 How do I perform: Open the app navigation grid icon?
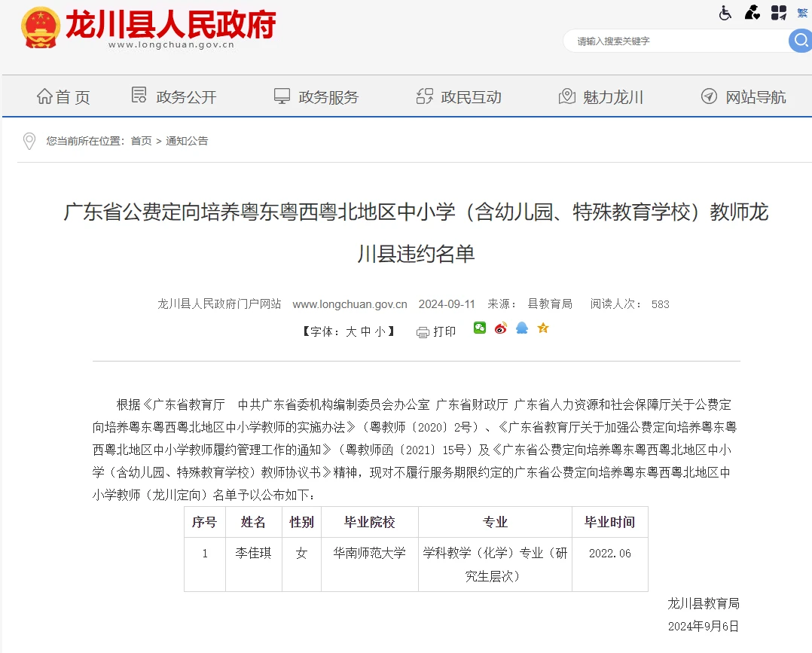coord(779,12)
